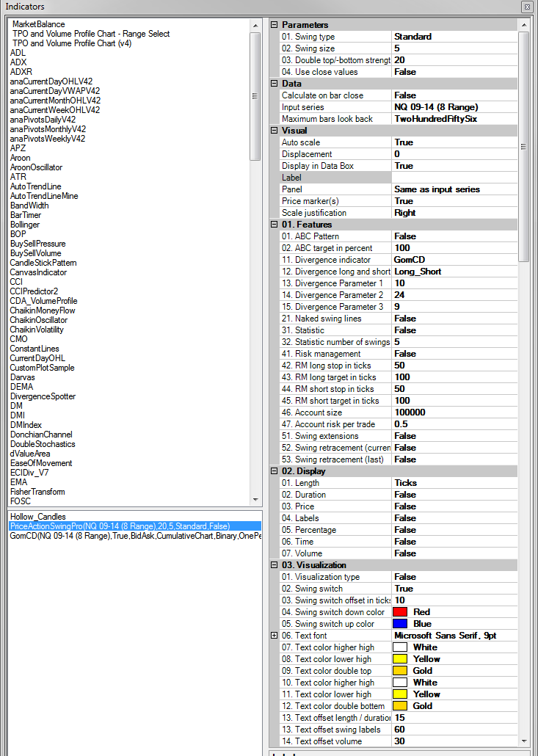Click the Account size 100000 value

point(454,412)
